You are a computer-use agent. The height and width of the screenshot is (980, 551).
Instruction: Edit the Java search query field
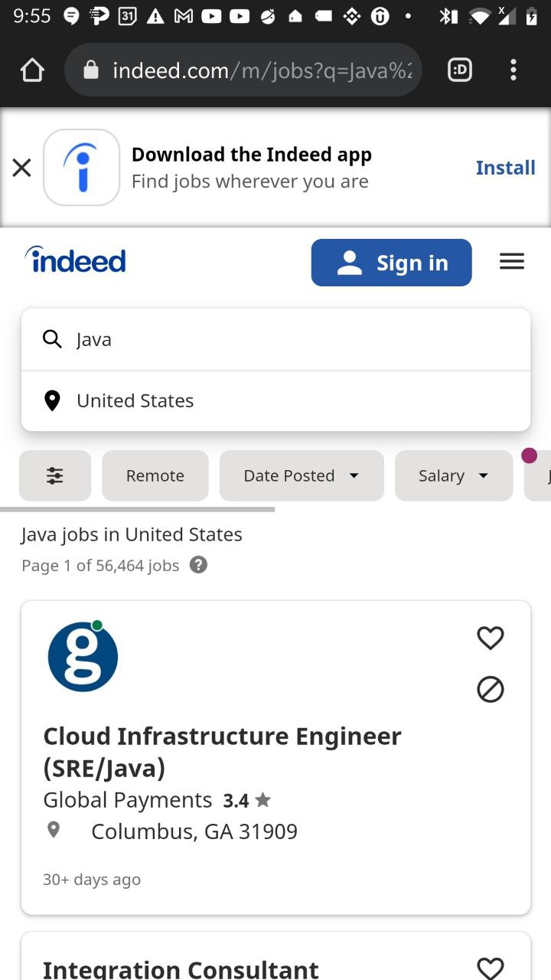(275, 339)
